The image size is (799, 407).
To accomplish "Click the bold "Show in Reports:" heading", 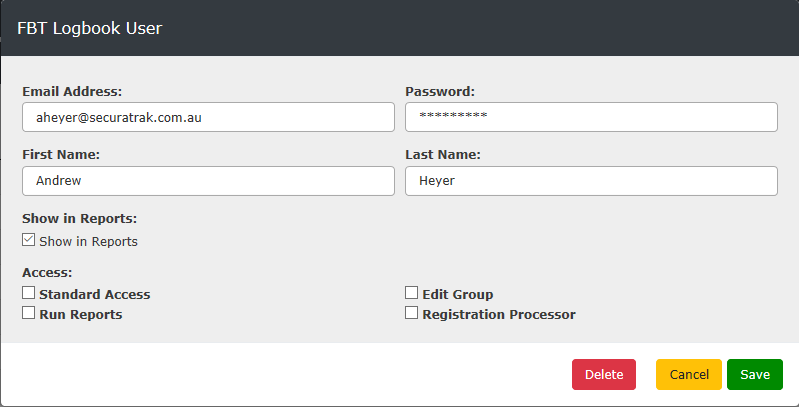I will [79, 218].
